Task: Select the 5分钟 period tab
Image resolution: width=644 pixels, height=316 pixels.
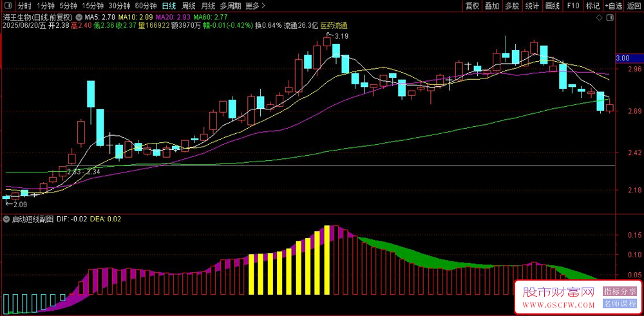Action: (68, 6)
